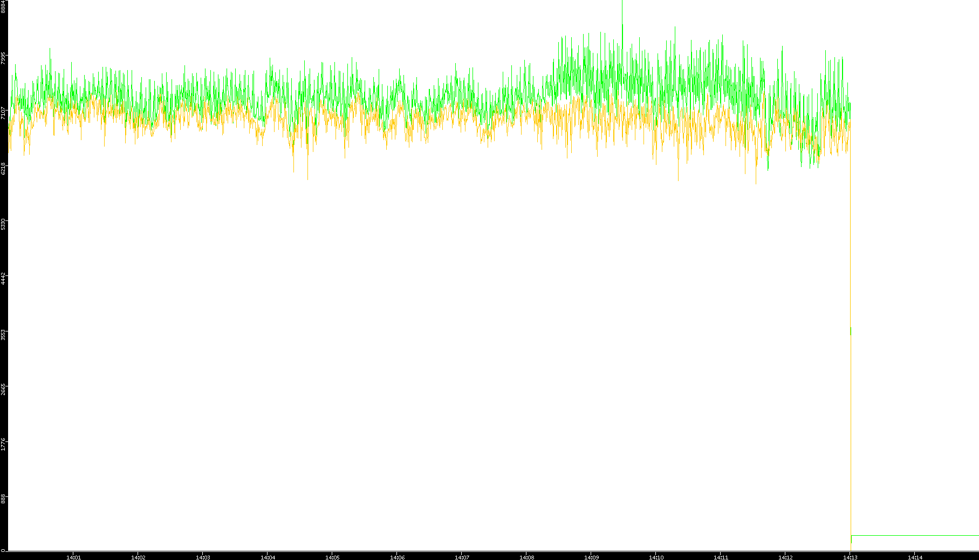Select the 14:05 tick on time axis

tap(332, 557)
